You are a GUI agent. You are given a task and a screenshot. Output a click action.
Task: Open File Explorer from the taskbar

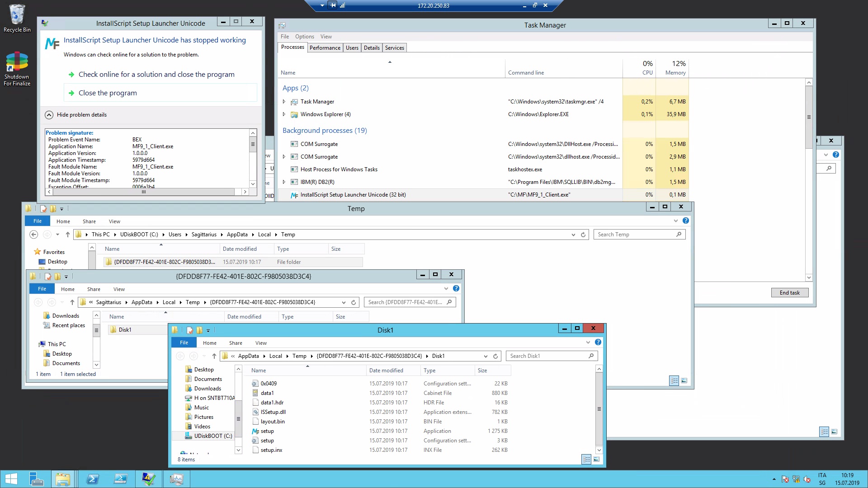click(x=63, y=479)
